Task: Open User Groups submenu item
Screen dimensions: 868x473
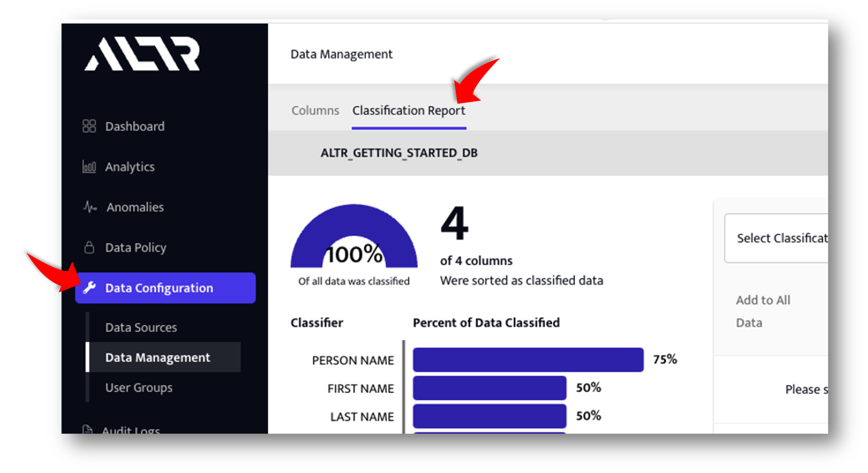Action: click(139, 388)
